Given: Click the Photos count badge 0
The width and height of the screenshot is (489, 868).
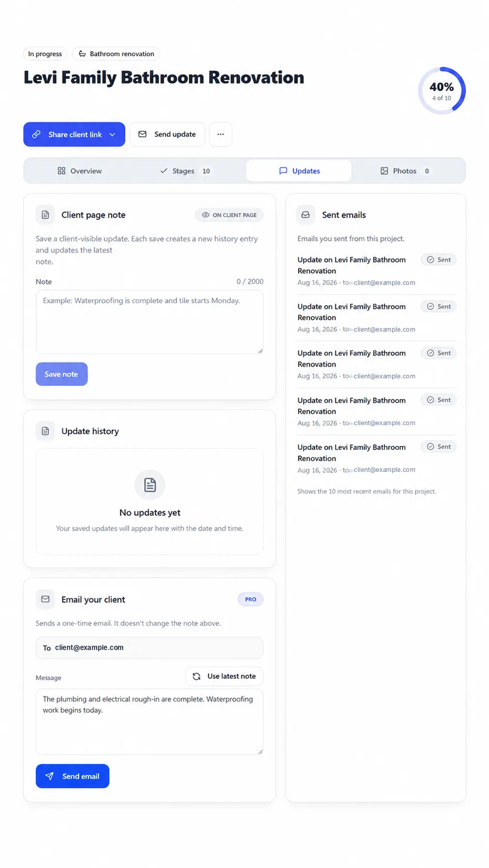Looking at the screenshot, I should click(427, 171).
